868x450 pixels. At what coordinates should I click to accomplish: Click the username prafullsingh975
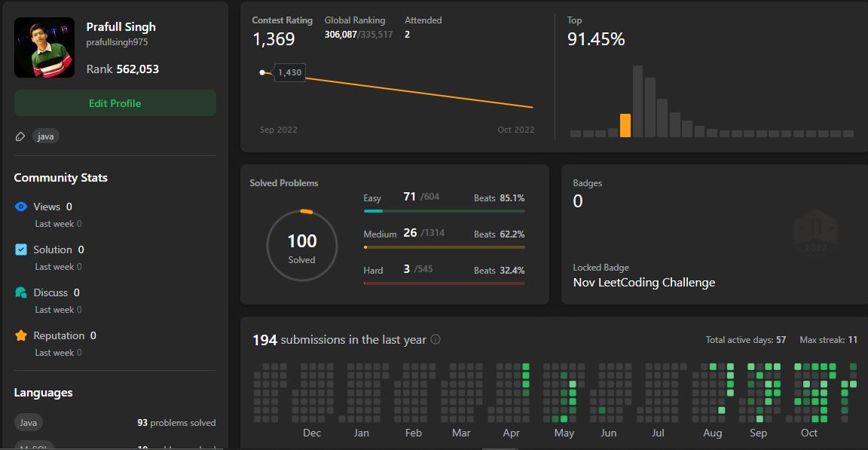[117, 42]
